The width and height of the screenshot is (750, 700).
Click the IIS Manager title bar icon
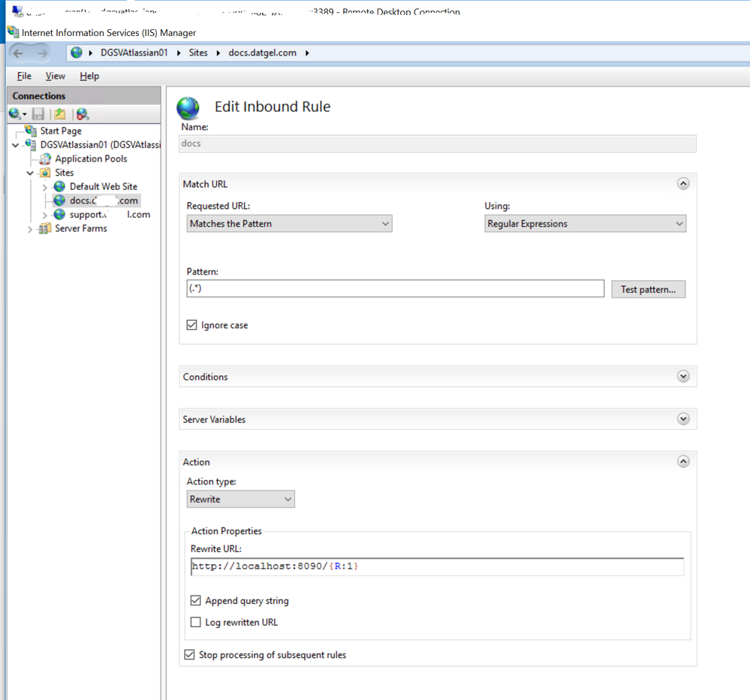(13, 32)
